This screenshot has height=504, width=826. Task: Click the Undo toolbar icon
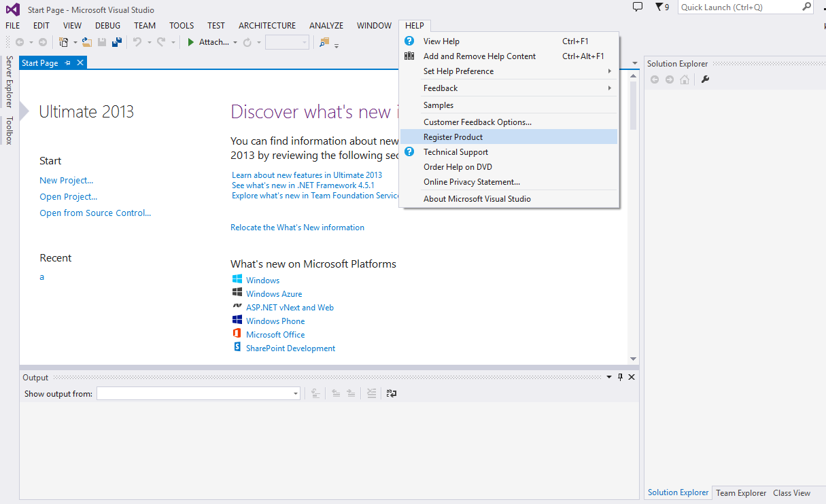coord(137,42)
